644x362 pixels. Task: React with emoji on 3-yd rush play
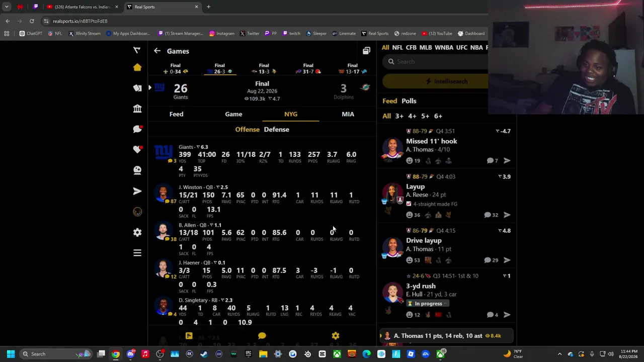[410, 315]
